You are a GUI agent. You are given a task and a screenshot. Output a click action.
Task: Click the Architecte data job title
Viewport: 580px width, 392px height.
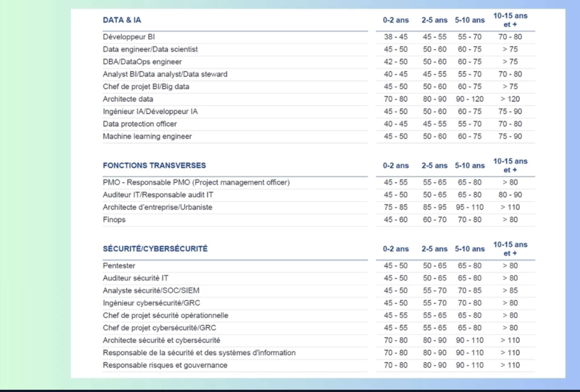[128, 99]
